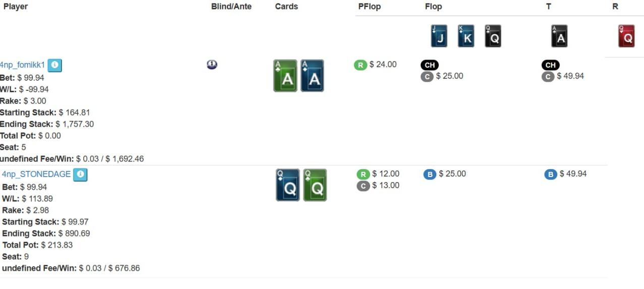
Task: Open the 4np_STONEDAGE player link
Action: [36, 174]
